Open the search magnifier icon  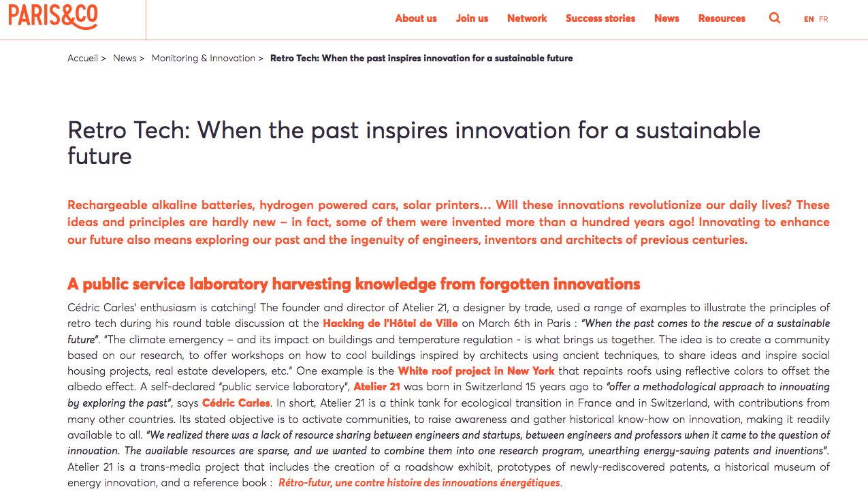tap(775, 18)
